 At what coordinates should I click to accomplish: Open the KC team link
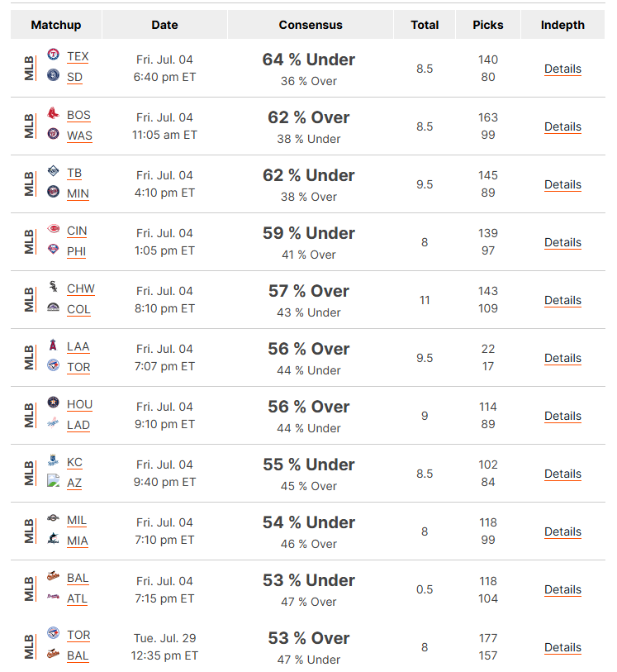pyautogui.click(x=74, y=462)
